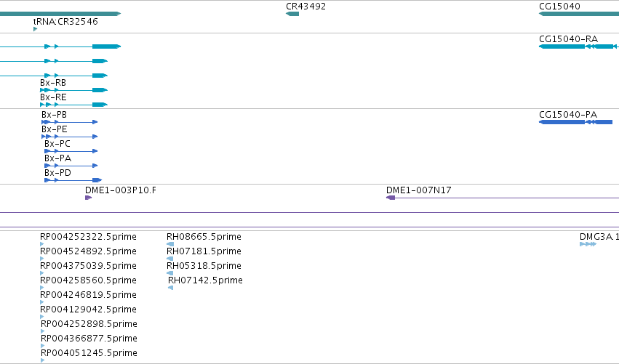Select the CG15040-PA CDS glyph
Screen dimensions: 619x364
pyautogui.click(x=575, y=122)
